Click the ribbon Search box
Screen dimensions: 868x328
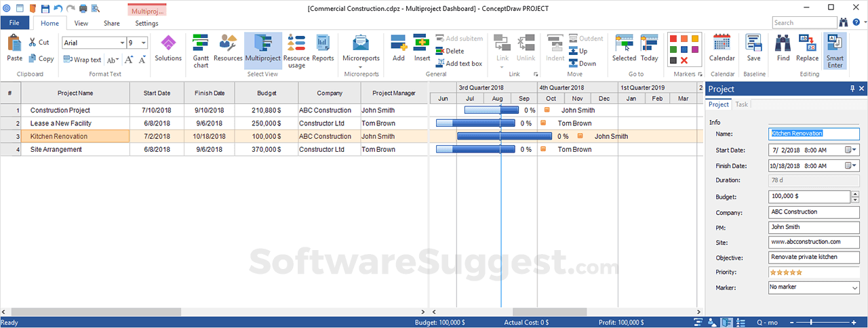pyautogui.click(x=804, y=22)
